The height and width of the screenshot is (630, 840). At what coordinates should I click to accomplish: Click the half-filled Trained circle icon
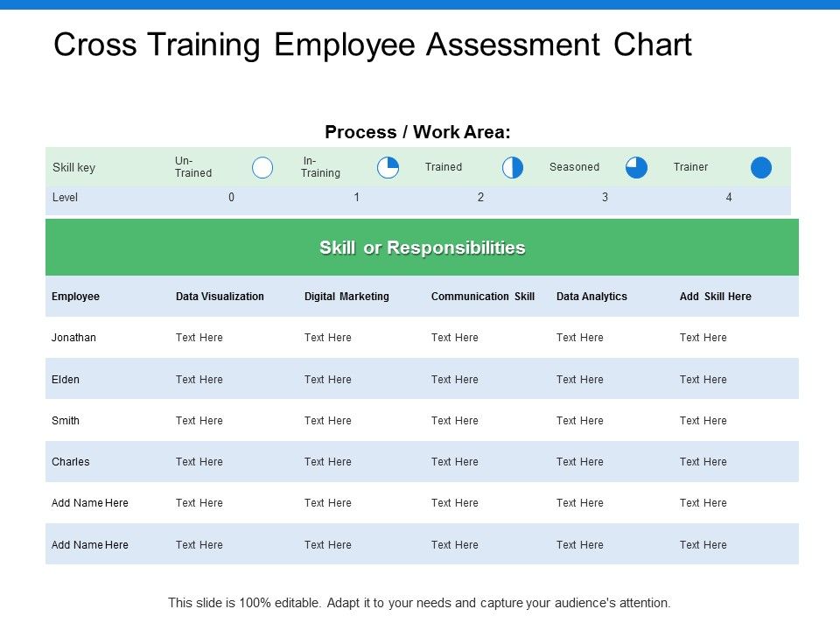click(x=513, y=167)
